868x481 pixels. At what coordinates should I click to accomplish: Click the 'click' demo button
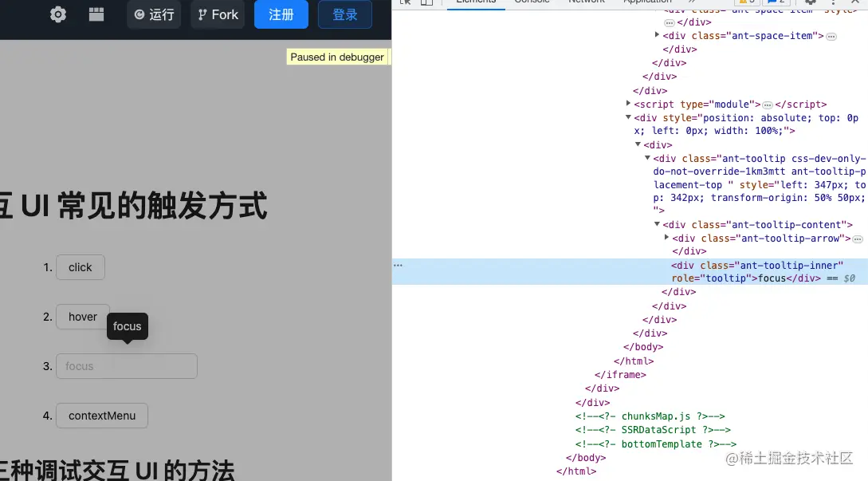(81, 267)
